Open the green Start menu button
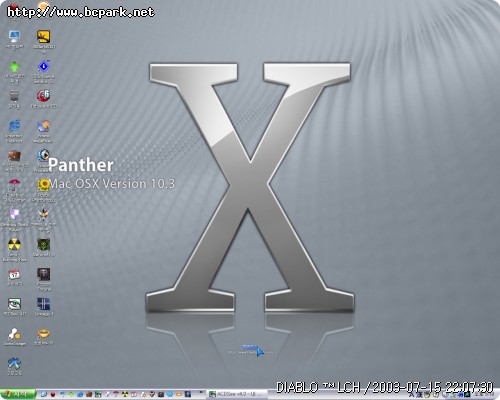500x400 pixels. click(18, 394)
